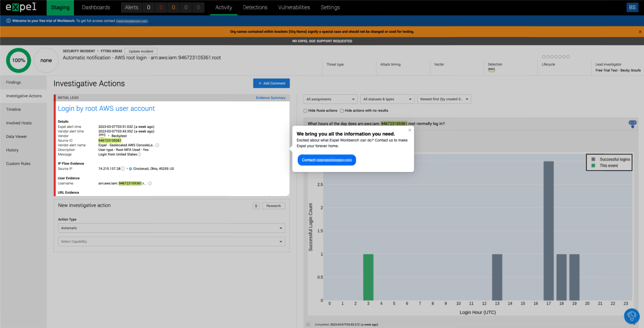Viewport: 644px width, 328px height.
Task: Click the green alerts count 0
Action: point(198,7)
